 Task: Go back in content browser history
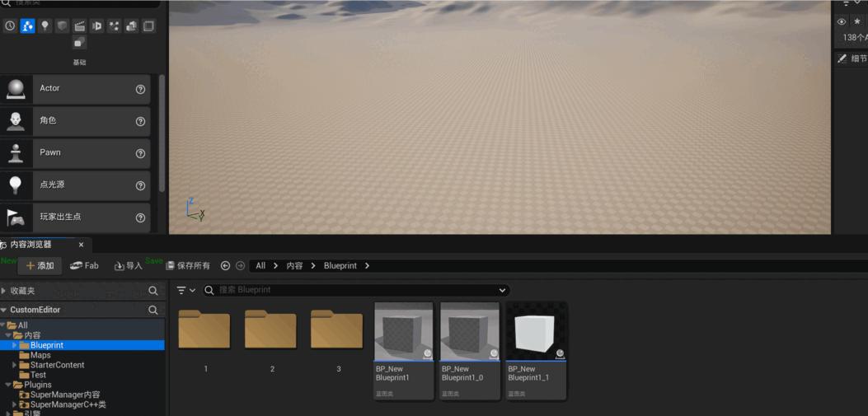225,265
